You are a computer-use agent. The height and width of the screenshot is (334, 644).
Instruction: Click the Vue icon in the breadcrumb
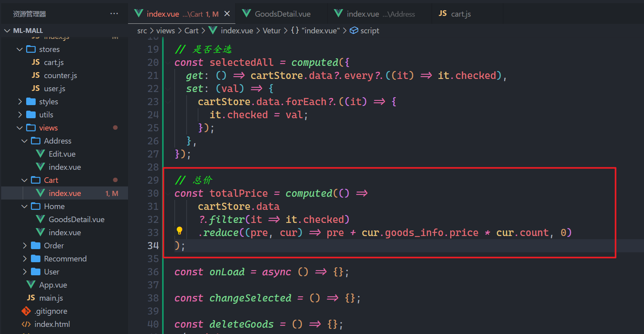point(213,30)
